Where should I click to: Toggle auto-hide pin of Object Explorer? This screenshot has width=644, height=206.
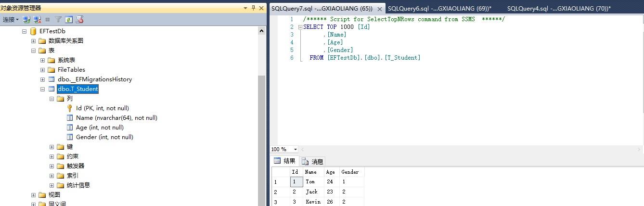pyautogui.click(x=254, y=8)
